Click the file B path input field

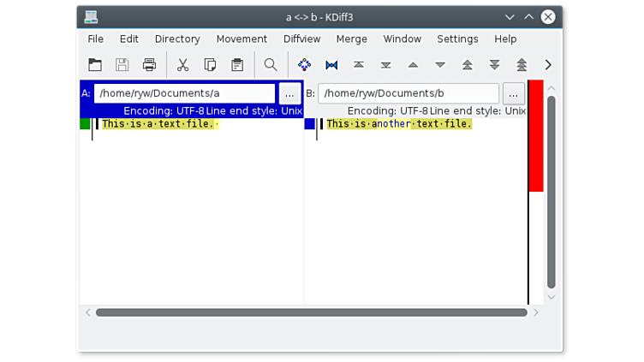[408, 93]
